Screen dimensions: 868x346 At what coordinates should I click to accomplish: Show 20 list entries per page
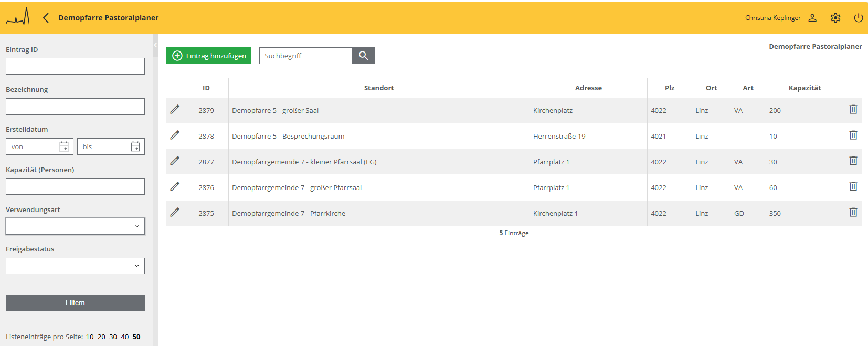pyautogui.click(x=101, y=337)
